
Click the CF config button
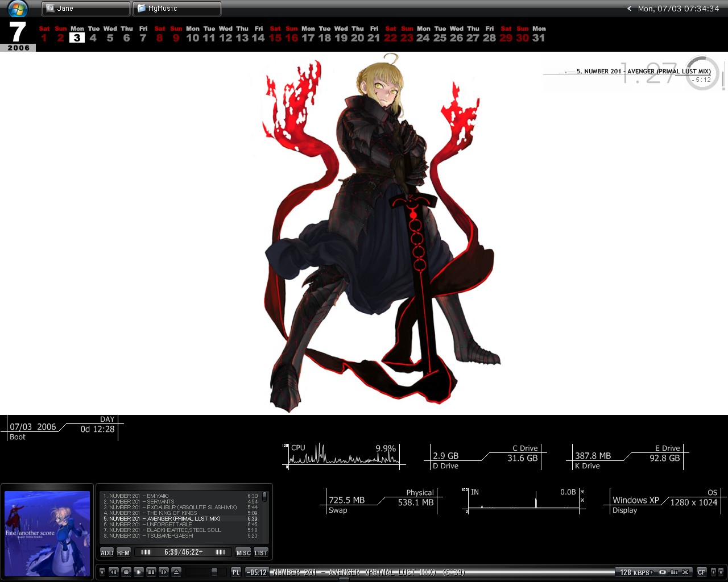click(702, 572)
